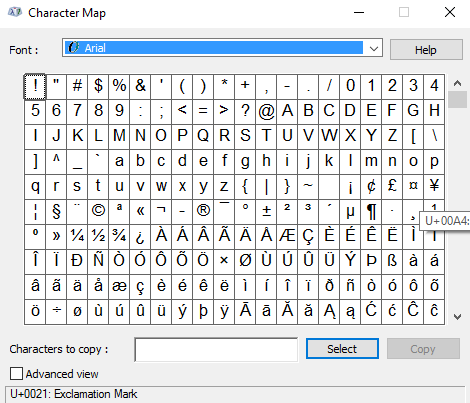The width and height of the screenshot is (470, 403).
Task: Select the left guillemet « character
Action: click(140, 212)
